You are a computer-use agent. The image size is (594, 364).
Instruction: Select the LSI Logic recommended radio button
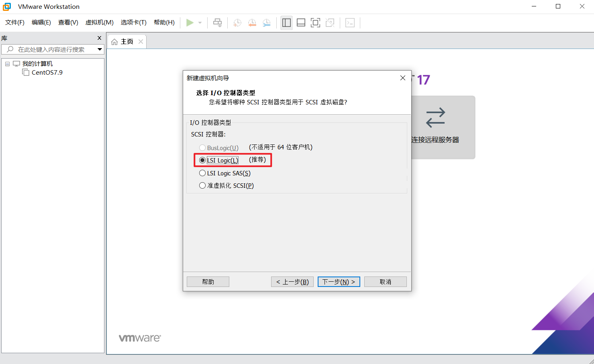coord(202,160)
